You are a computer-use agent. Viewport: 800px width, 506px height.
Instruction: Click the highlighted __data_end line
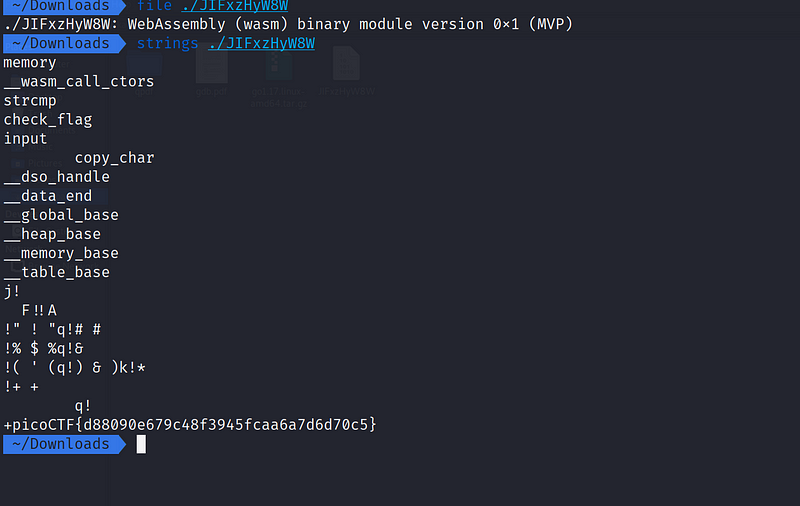(x=48, y=196)
